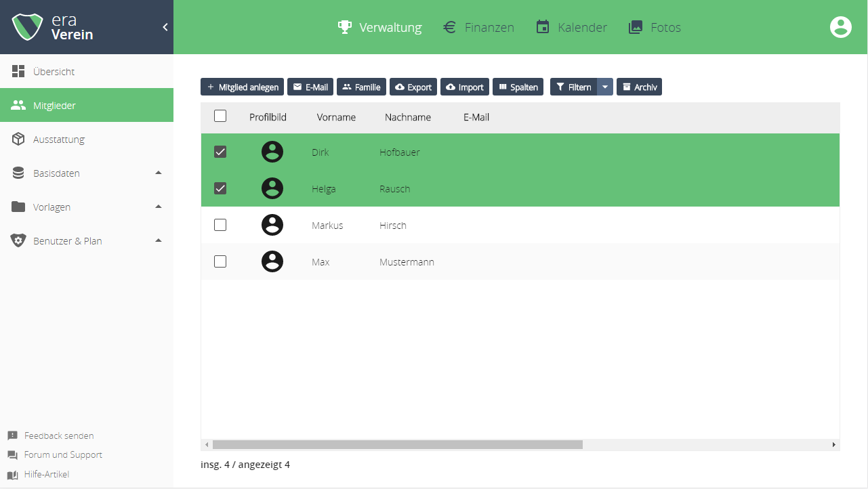Sort by the Vorname column header
The width and height of the screenshot is (868, 489).
[336, 117]
